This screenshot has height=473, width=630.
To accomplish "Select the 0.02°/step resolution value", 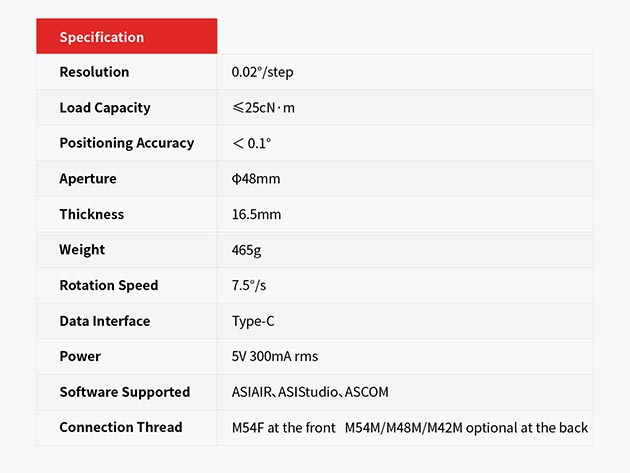I will tap(262, 72).
